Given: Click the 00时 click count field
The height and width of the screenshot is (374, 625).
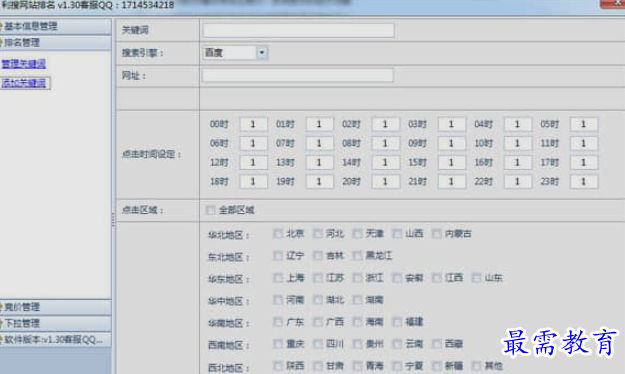Looking at the screenshot, I should pyautogui.click(x=254, y=124).
